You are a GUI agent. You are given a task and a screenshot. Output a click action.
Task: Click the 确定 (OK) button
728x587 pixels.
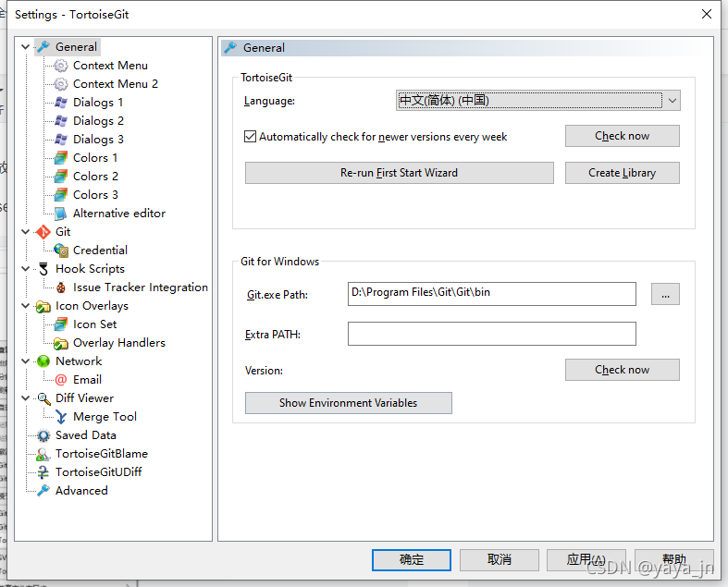click(x=412, y=560)
